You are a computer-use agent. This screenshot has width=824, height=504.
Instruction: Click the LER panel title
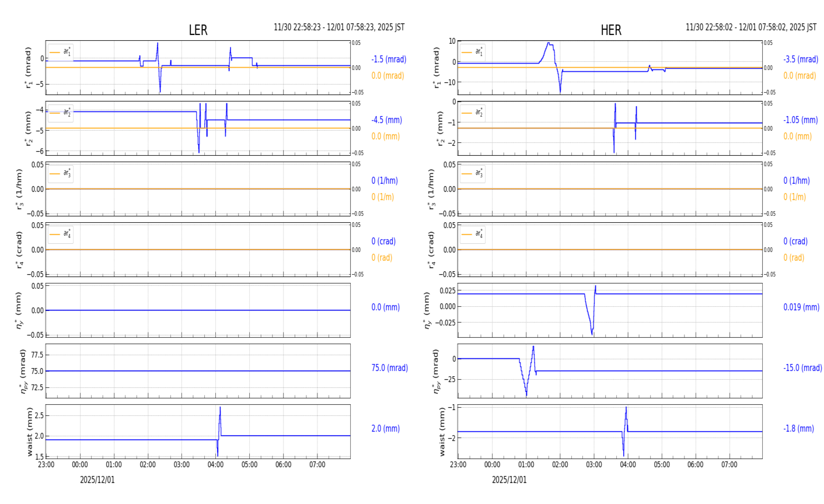click(198, 30)
